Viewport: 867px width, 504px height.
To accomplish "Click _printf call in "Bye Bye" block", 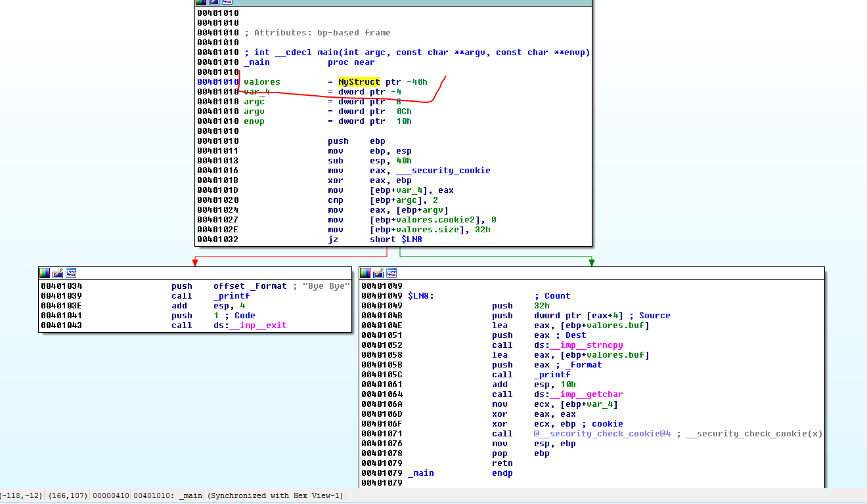I will [x=231, y=296].
